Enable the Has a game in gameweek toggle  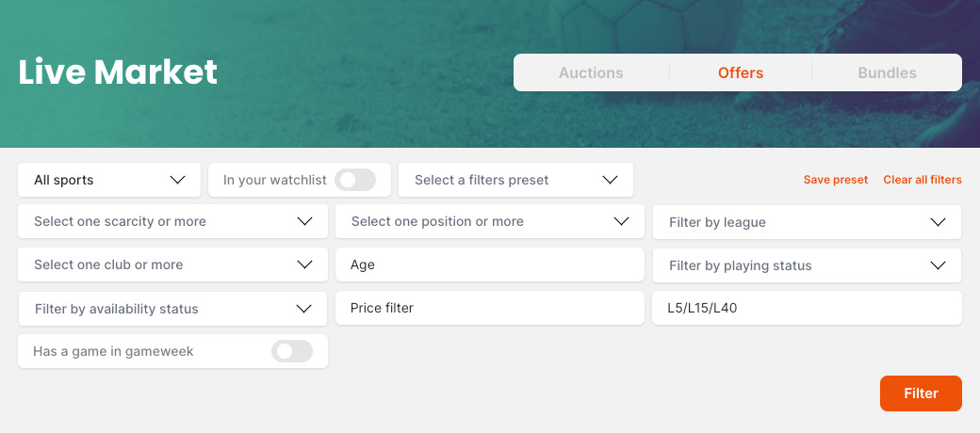[291, 351]
